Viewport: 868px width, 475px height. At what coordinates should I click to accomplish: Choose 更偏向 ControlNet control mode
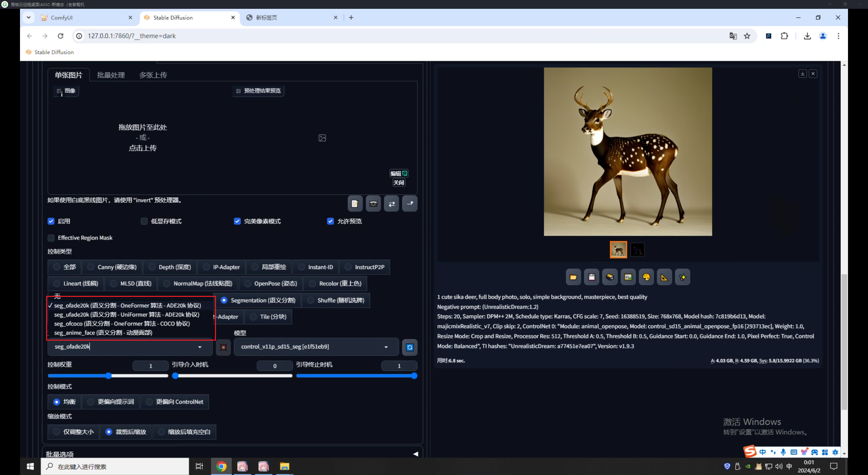[x=175, y=402]
